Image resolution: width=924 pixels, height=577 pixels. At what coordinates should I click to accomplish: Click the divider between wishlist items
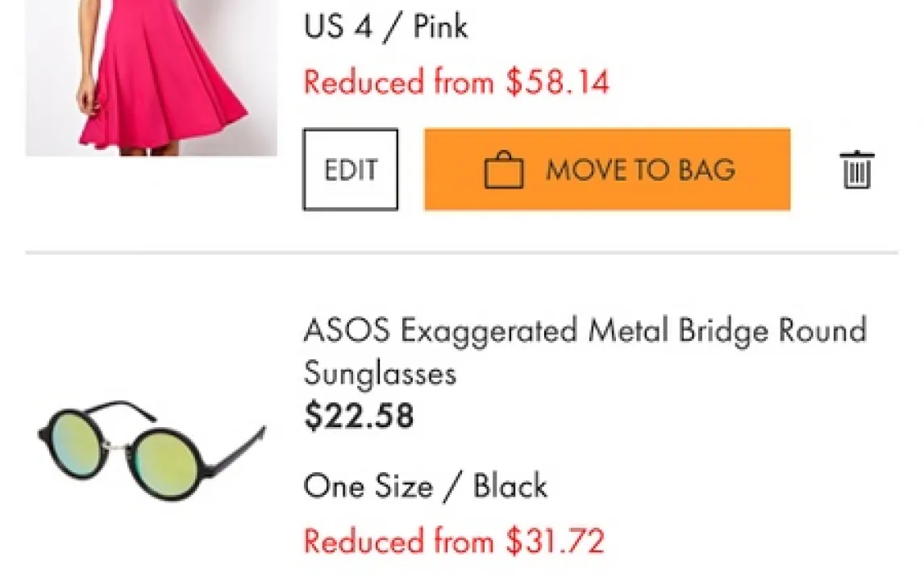tap(461, 253)
